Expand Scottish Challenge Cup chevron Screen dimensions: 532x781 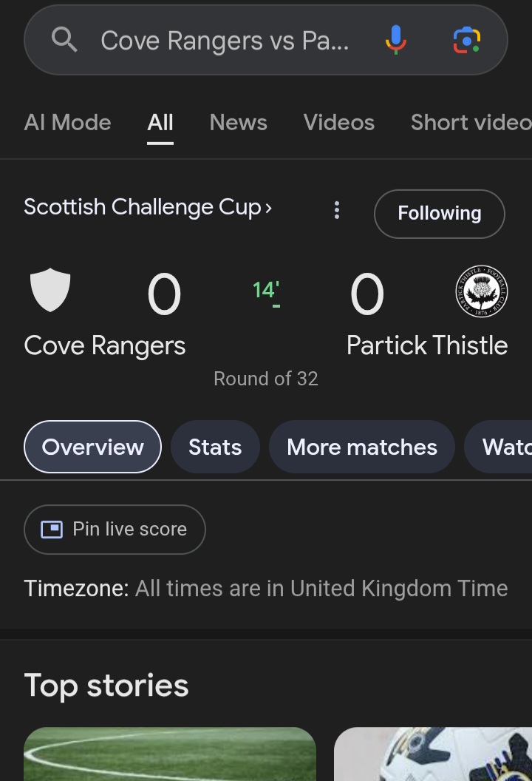tap(268, 208)
